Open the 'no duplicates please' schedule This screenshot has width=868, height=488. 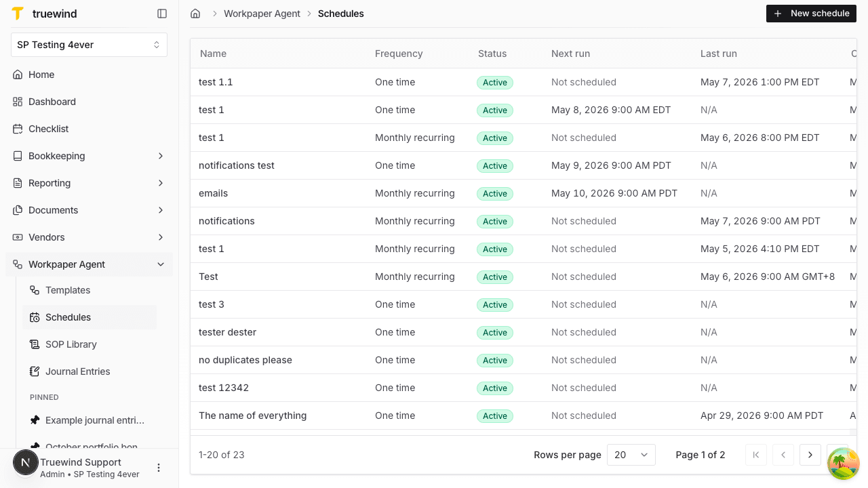tap(524, 360)
